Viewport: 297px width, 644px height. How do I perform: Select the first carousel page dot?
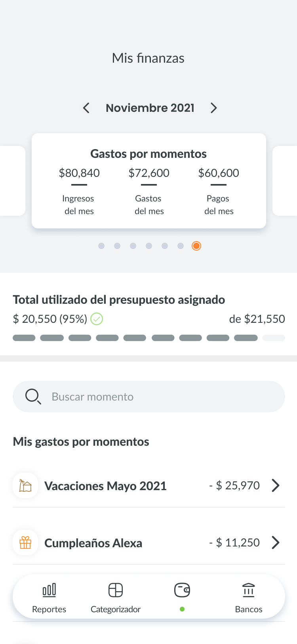coord(101,246)
